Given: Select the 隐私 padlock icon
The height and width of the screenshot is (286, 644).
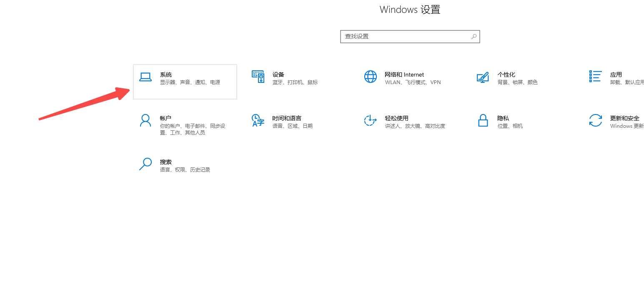Looking at the screenshot, I should [x=483, y=120].
